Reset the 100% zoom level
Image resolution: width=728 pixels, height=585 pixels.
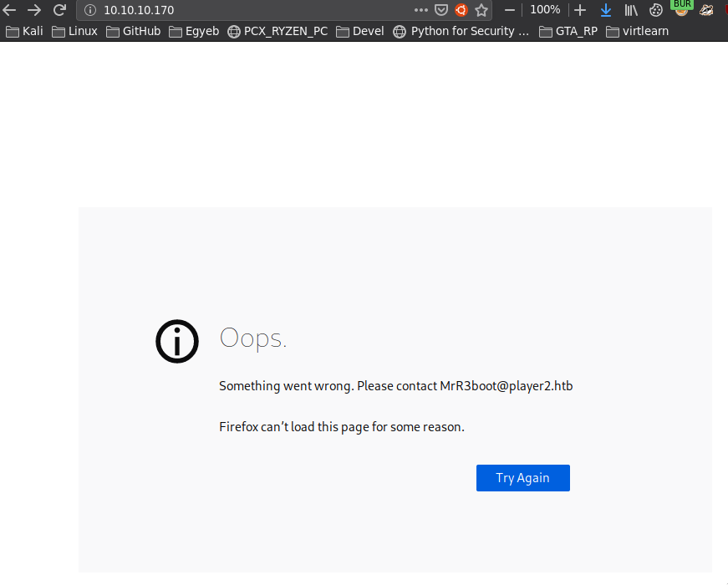[x=545, y=10]
